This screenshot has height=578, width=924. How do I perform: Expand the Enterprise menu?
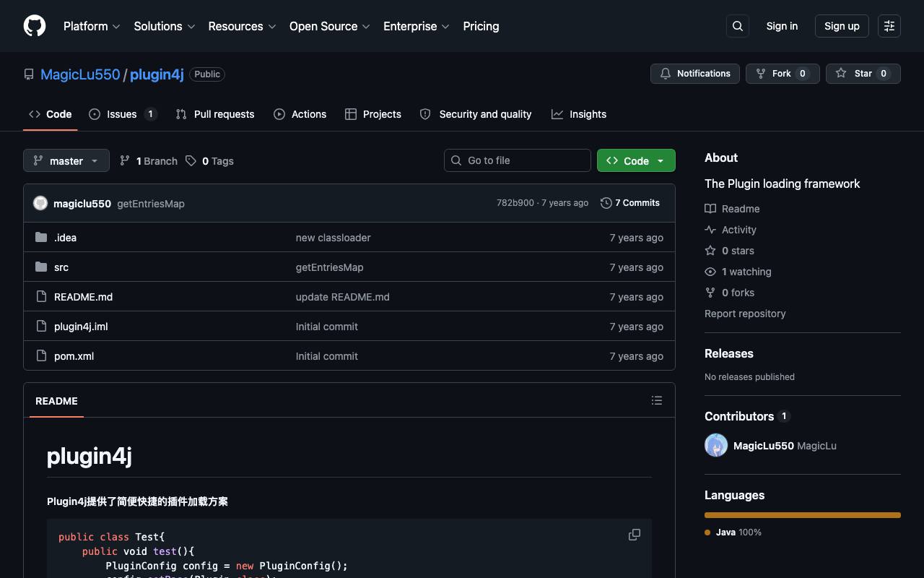point(417,26)
